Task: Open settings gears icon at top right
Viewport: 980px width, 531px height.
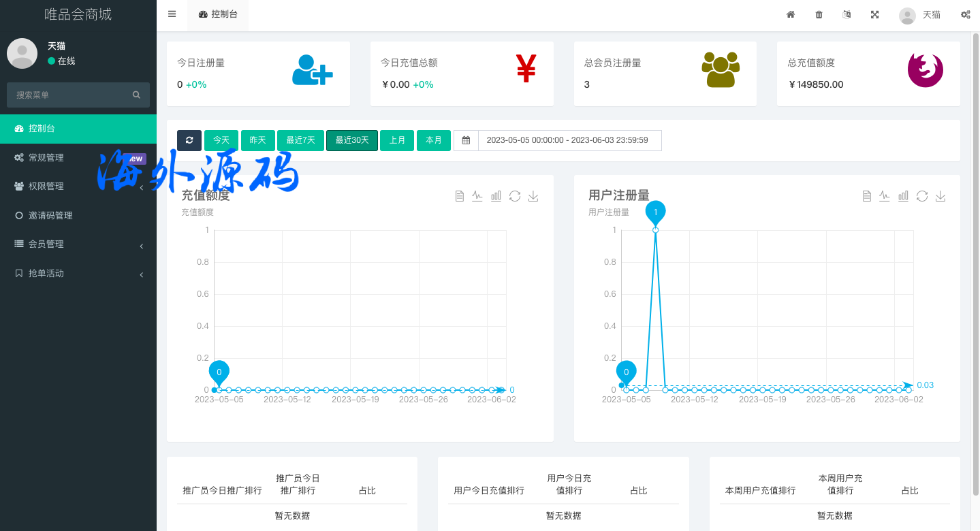Action: 965,14
